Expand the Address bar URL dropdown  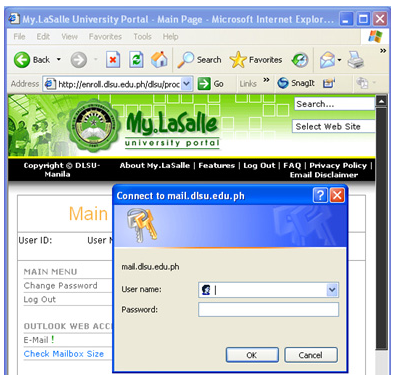point(187,84)
